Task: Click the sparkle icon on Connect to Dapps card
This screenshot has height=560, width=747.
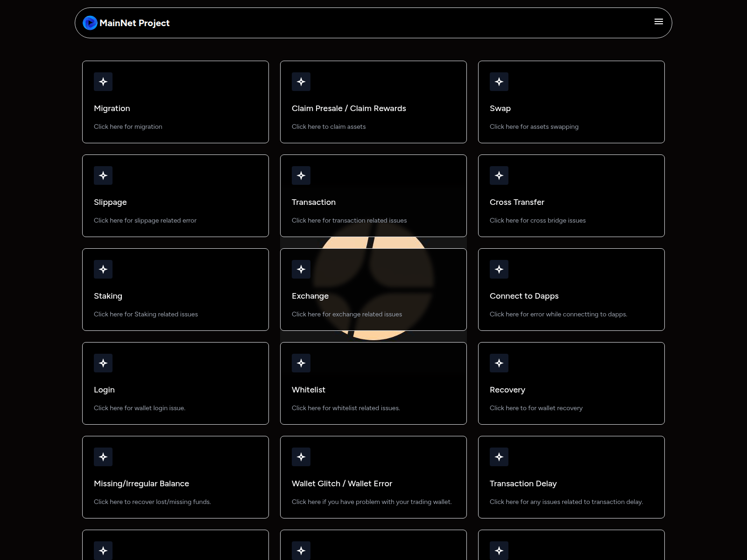Action: pos(499,269)
